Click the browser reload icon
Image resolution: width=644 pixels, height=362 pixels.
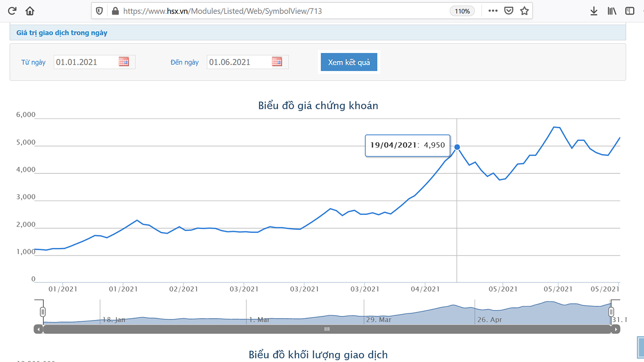[13, 11]
